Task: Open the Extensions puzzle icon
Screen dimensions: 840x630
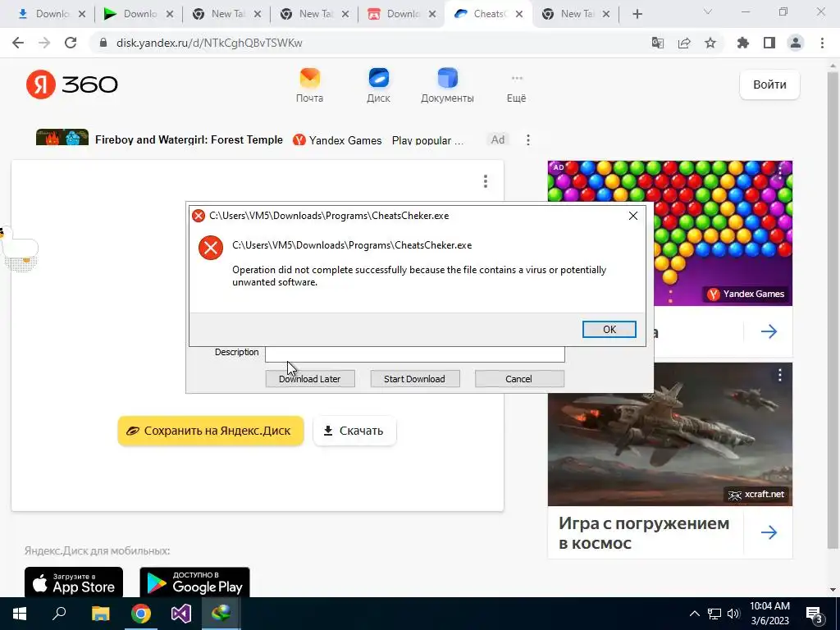Action: click(x=743, y=43)
